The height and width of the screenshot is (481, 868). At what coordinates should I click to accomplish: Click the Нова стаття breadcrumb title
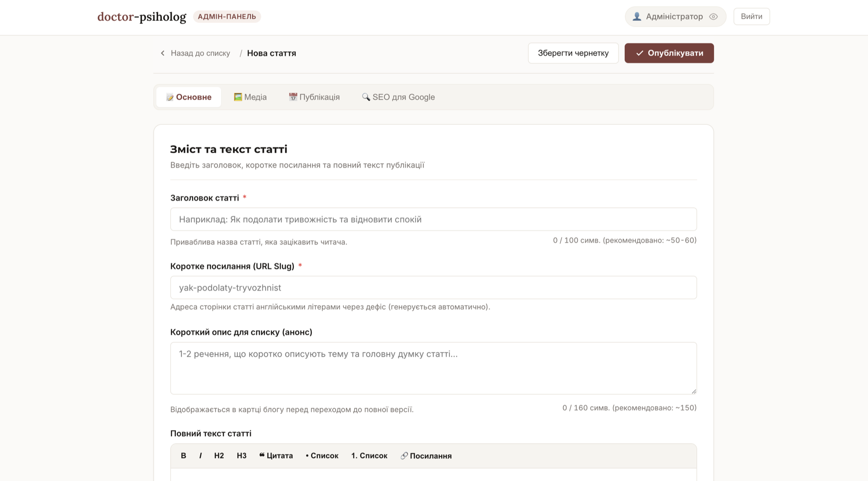pos(271,53)
